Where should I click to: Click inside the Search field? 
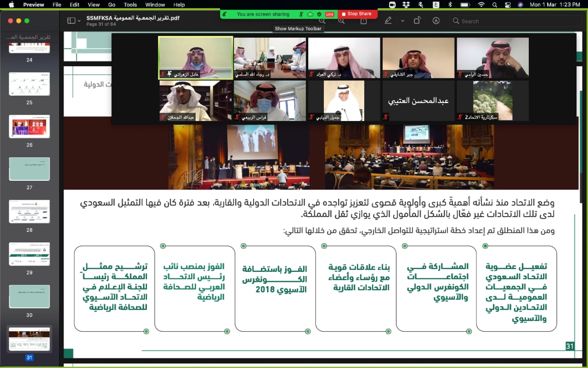[516, 21]
